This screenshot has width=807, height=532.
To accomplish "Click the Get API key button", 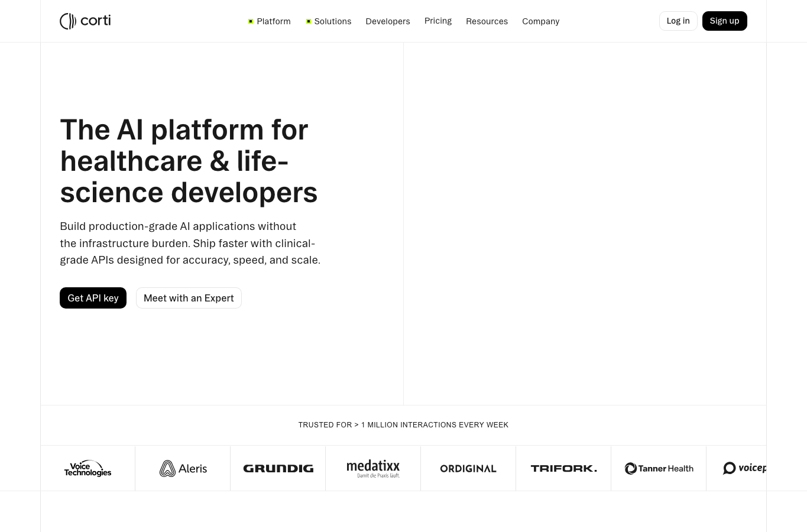I will [93, 298].
